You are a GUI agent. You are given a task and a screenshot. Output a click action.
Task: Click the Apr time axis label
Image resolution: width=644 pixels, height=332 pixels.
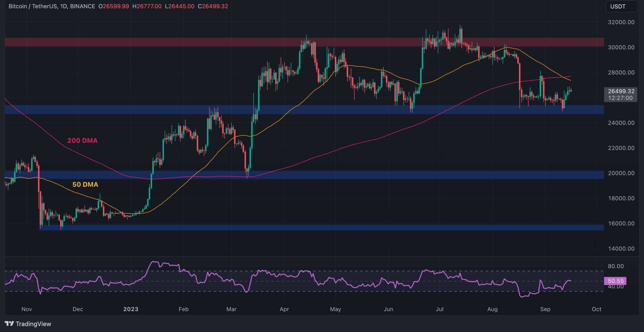pos(284,309)
